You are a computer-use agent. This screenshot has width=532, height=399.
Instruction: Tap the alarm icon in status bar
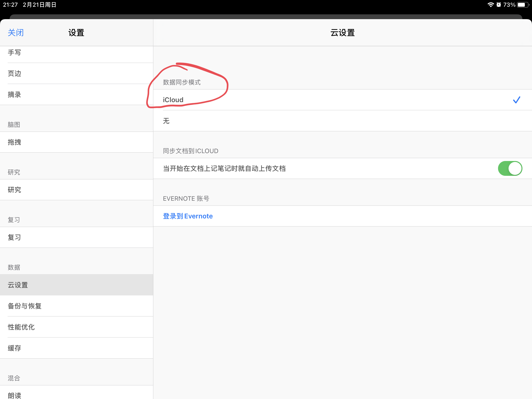499,5
